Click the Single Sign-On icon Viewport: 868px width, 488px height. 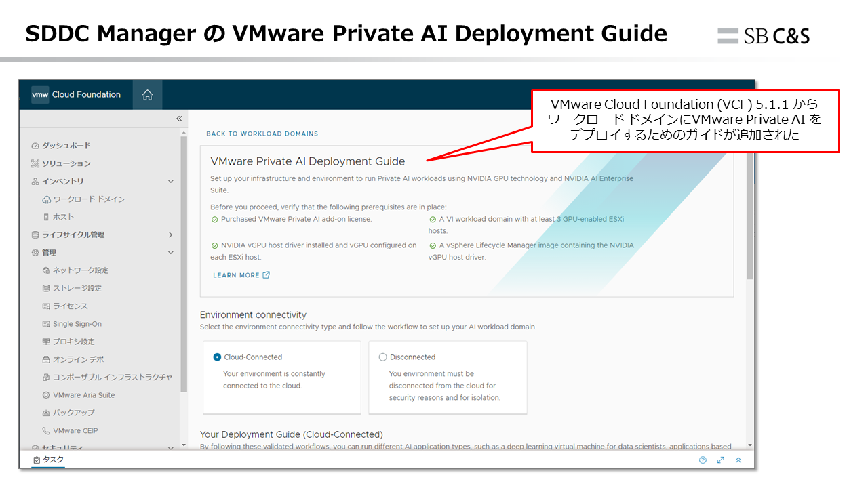(x=46, y=324)
